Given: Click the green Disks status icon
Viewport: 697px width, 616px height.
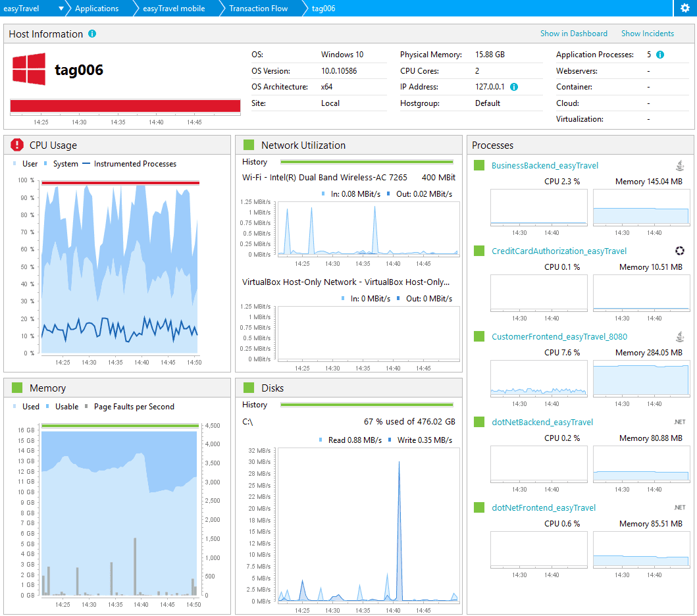Looking at the screenshot, I should click(249, 388).
